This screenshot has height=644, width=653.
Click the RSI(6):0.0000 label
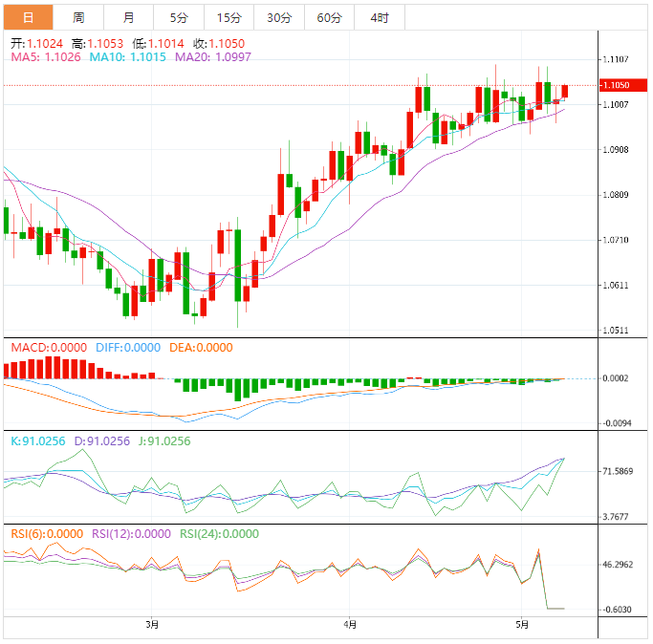tap(47, 534)
